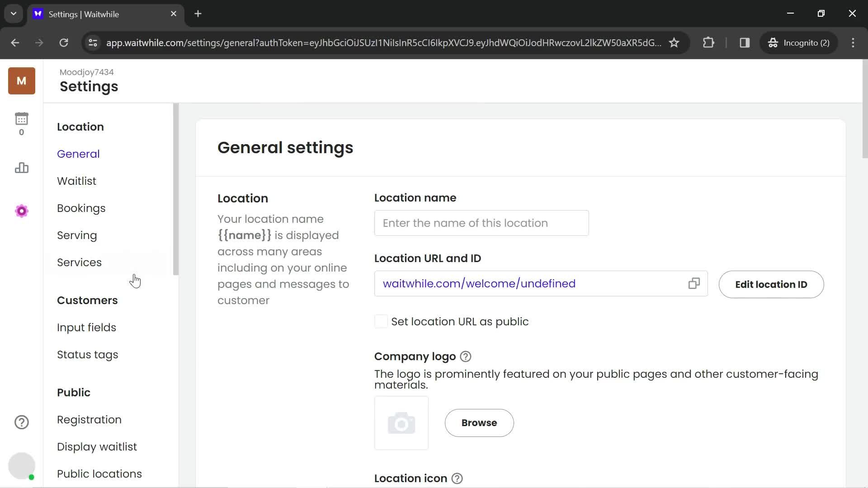Open the Waitlist settings section
The height and width of the screenshot is (488, 868).
76,182
